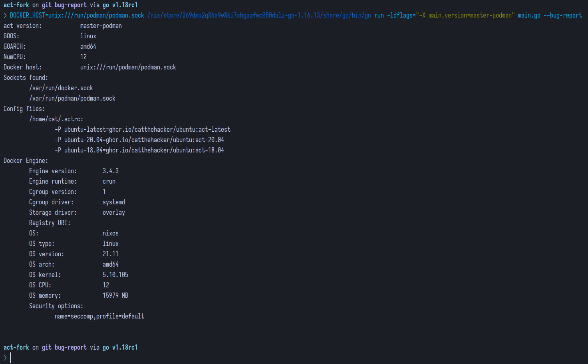Select the OS CPU value 12
588x364 pixels.
(x=106, y=285)
